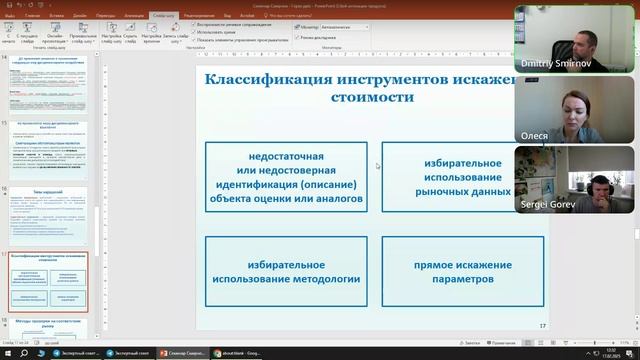640x360 pixels.
Task: Click the zoom percentage value
Action: (625, 343)
